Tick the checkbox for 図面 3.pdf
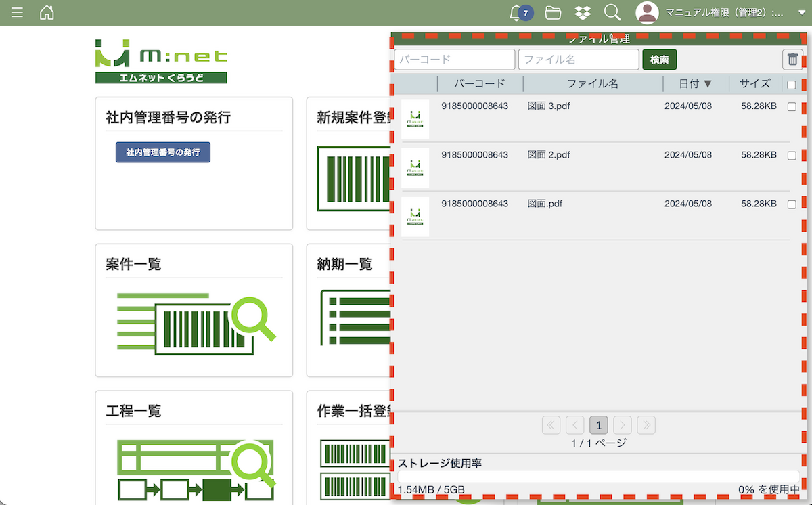 [792, 107]
